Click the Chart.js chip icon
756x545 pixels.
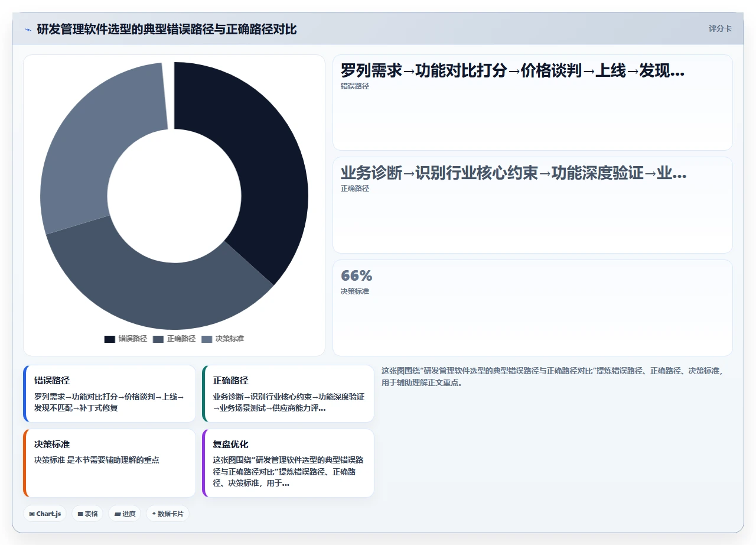point(32,514)
